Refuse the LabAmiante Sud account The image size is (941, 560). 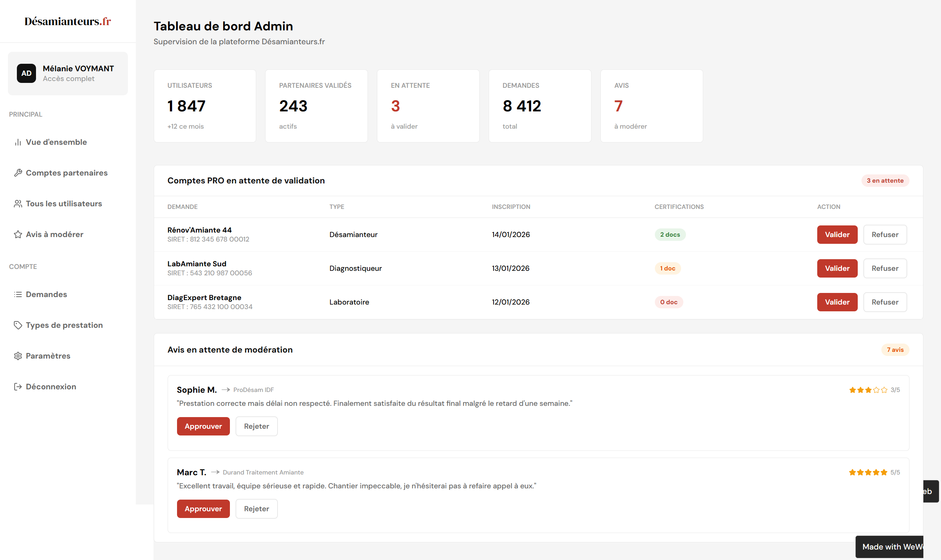click(885, 268)
